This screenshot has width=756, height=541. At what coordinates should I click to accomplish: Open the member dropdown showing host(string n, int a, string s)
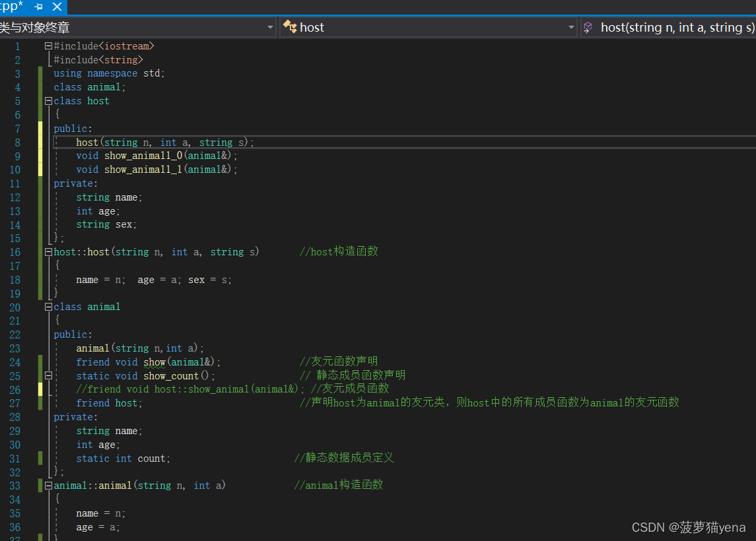[x=668, y=28]
